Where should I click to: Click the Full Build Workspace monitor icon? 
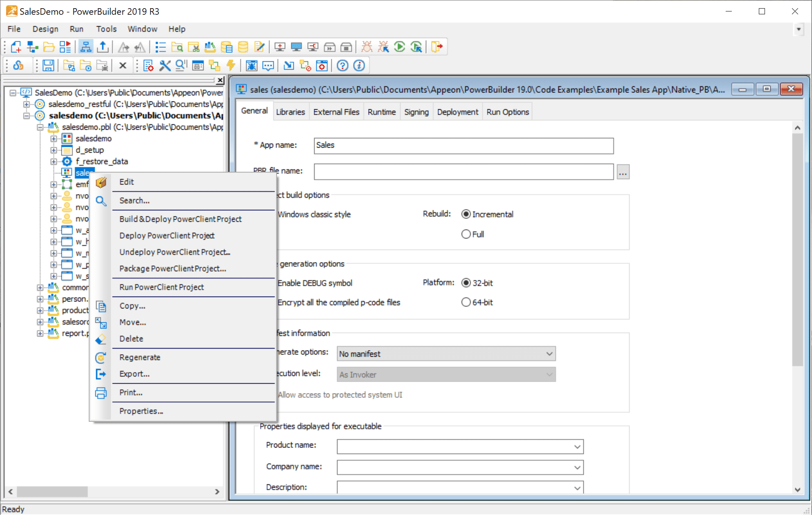tap(296, 47)
